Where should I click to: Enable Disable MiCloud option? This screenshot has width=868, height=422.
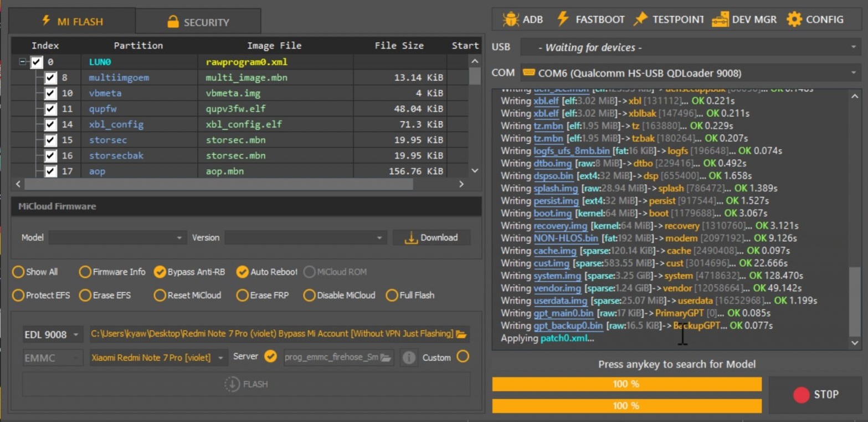point(309,295)
